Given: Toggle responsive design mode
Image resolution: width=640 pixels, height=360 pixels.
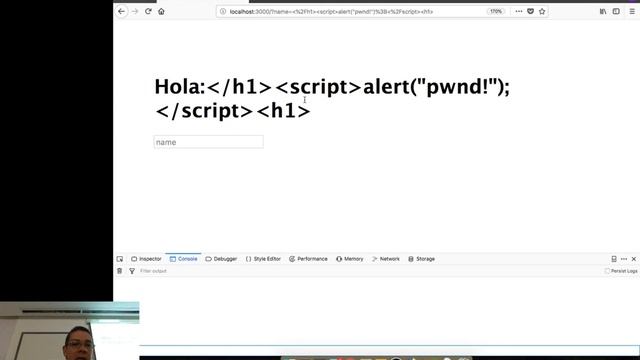Looking at the screenshot, I should (x=614, y=259).
